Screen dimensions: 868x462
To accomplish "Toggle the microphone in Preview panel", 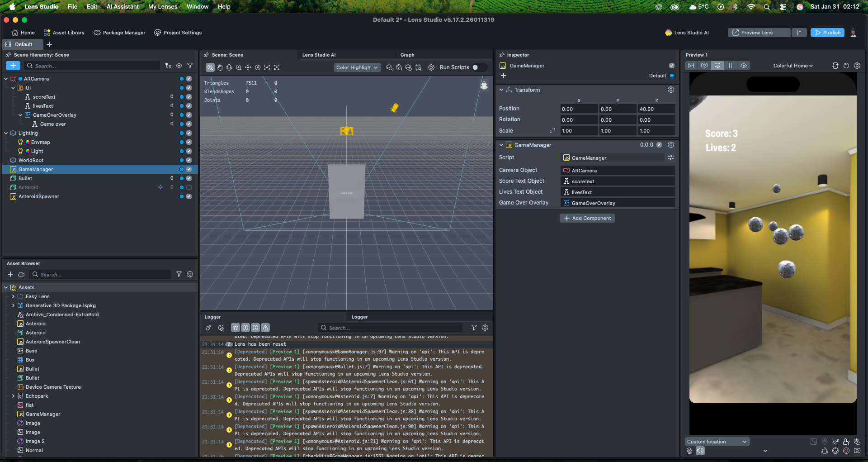I will pos(689,451).
